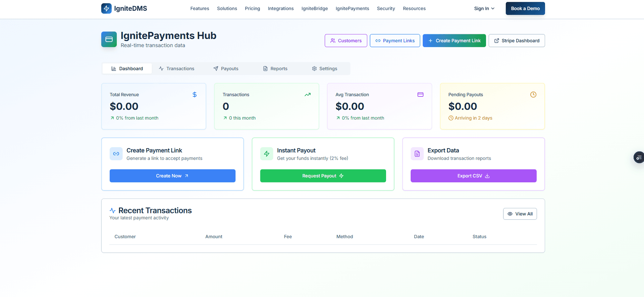Click View All recent transactions
Image resolution: width=644 pixels, height=297 pixels.
pos(520,214)
